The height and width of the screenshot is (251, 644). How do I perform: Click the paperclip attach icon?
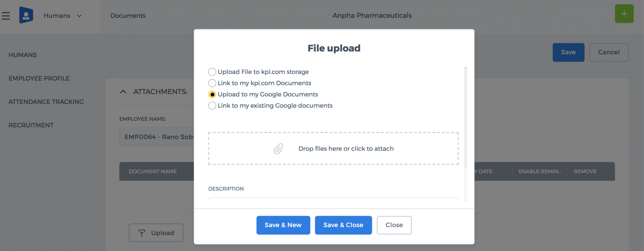pos(278,149)
